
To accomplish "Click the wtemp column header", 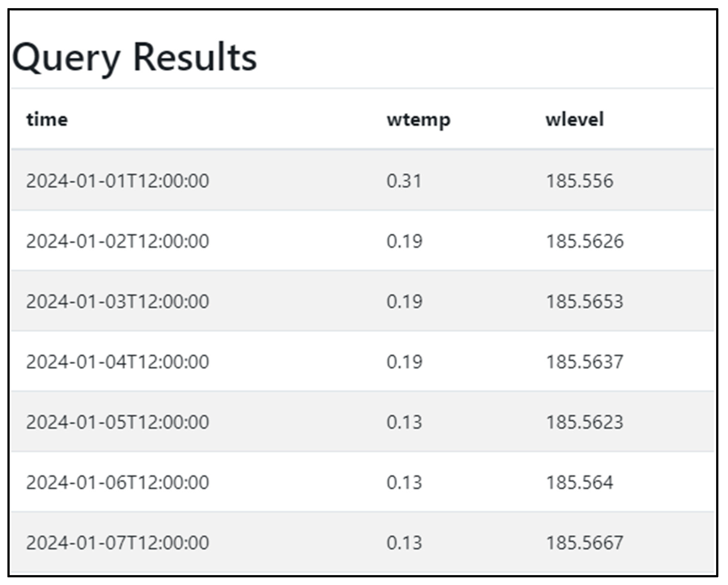I will 418,119.
